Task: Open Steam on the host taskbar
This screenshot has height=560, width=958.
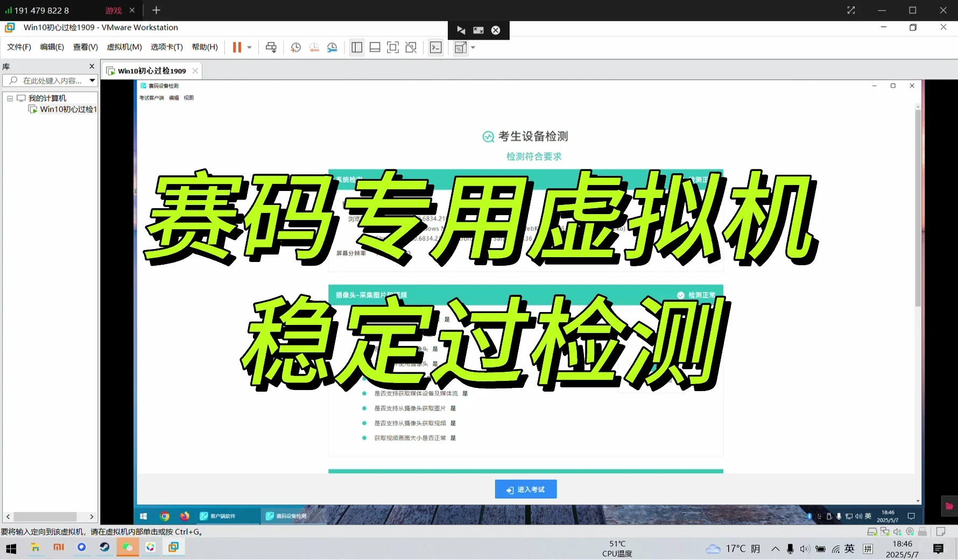Action: click(104, 548)
